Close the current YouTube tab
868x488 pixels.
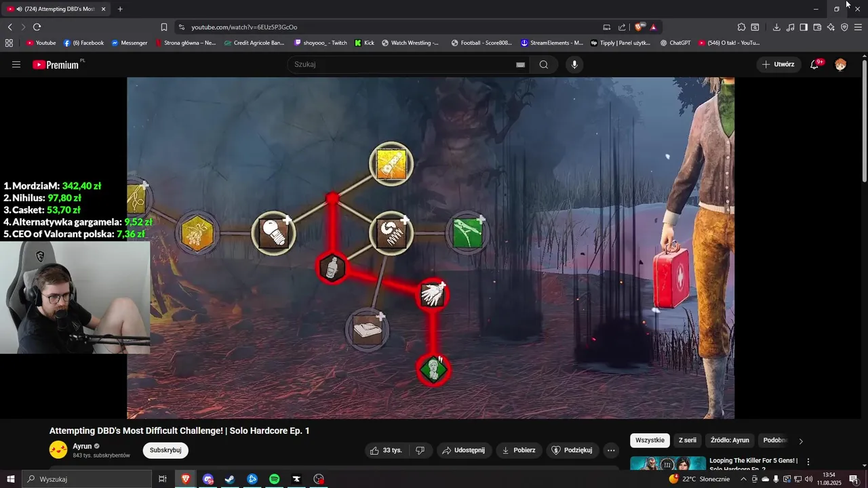pos(103,9)
